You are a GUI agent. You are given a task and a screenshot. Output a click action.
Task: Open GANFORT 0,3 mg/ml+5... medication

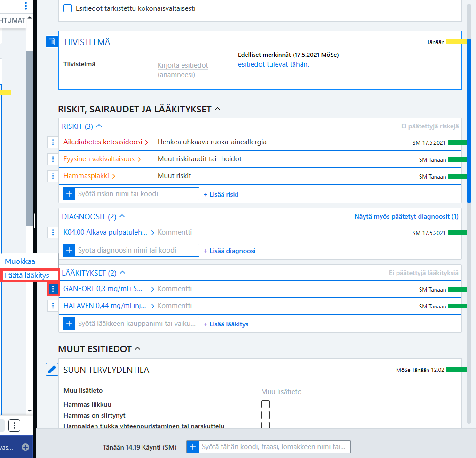pyautogui.click(x=103, y=289)
